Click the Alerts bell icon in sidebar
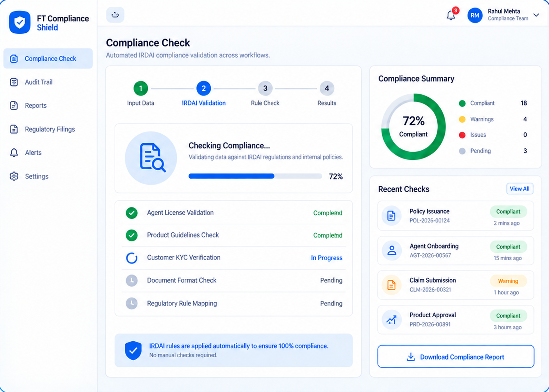The width and height of the screenshot is (549, 392). coord(14,153)
